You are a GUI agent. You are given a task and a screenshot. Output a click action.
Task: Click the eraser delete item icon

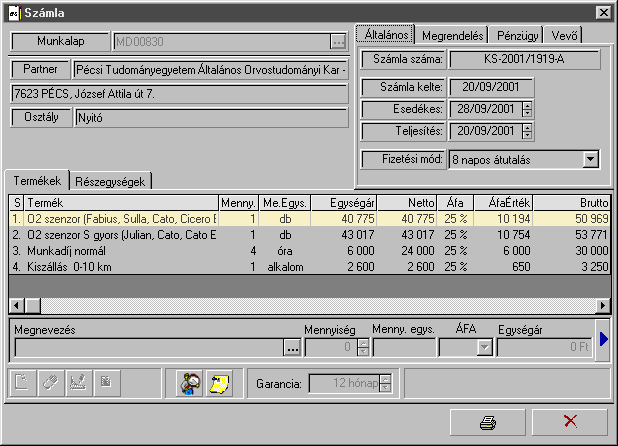click(x=50, y=383)
